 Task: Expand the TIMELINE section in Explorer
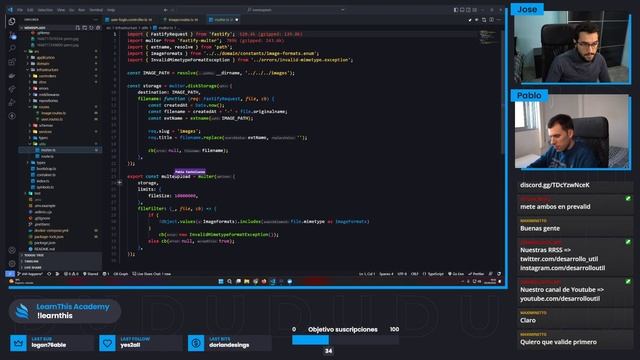coord(60,261)
